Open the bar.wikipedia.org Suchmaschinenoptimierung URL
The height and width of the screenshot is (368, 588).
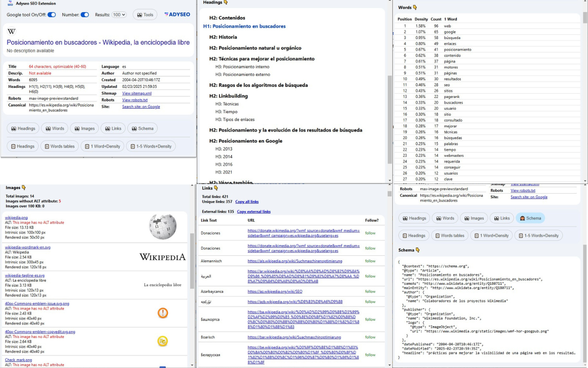(295, 337)
